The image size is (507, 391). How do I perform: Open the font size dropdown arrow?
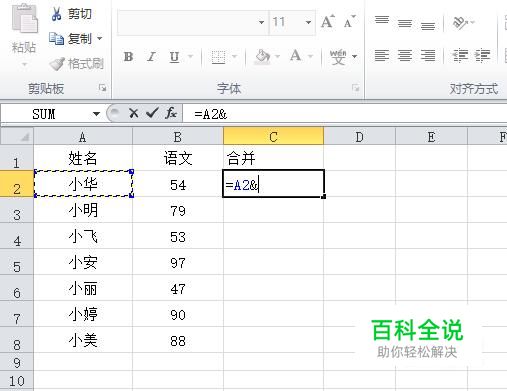click(308, 22)
